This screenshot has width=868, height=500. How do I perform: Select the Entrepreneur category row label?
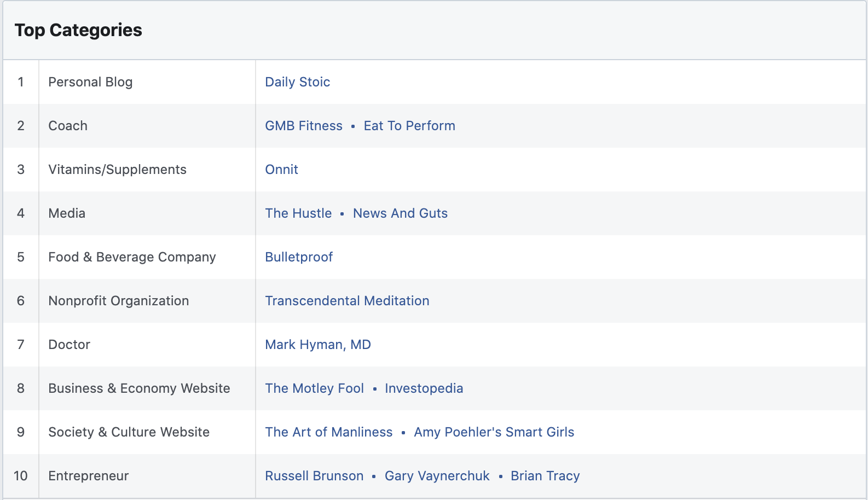pos(88,476)
